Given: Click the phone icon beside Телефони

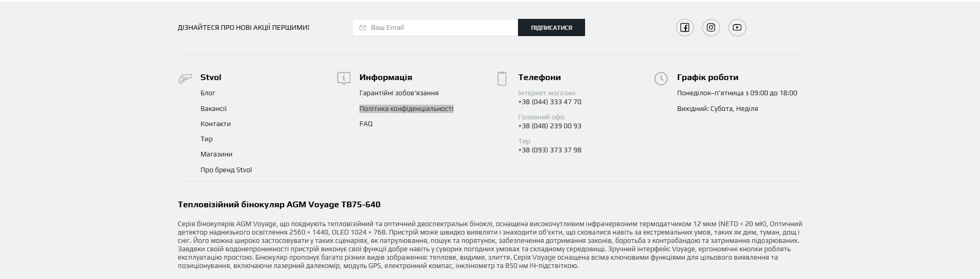Looking at the screenshot, I should point(502,79).
